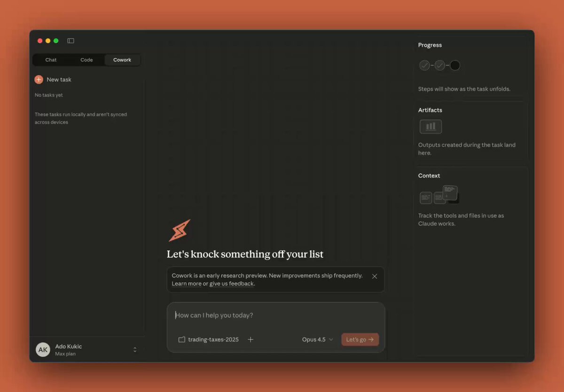
Task: Click the Artifacts bar chart icon
Action: click(x=431, y=126)
